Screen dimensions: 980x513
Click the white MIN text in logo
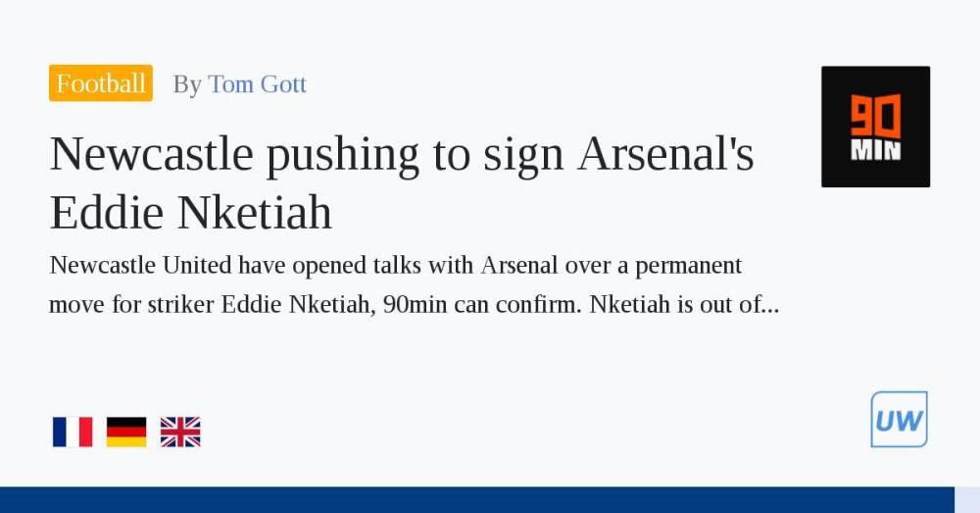[x=875, y=151]
